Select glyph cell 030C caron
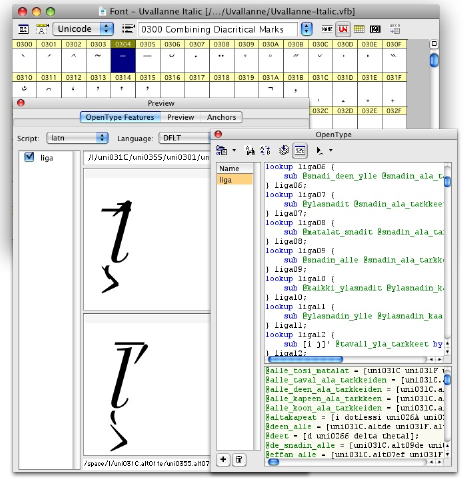Viewport: 468px width, 480px height. (320, 56)
